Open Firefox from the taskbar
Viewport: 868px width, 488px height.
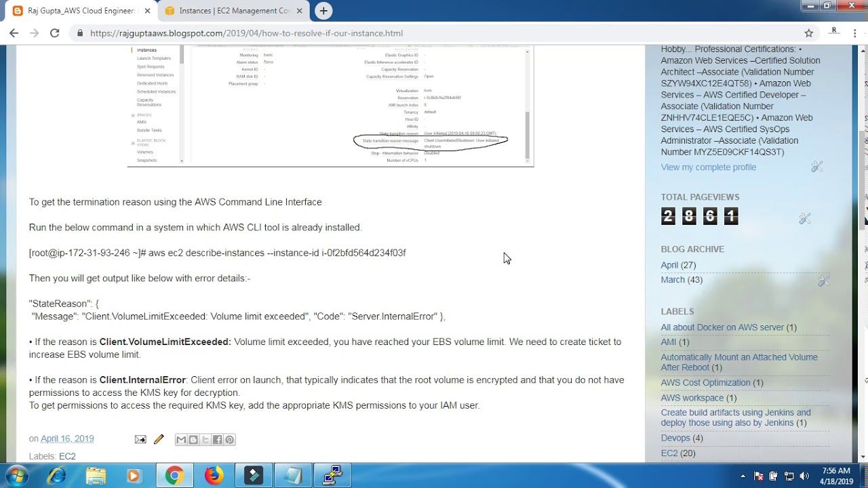(214, 476)
